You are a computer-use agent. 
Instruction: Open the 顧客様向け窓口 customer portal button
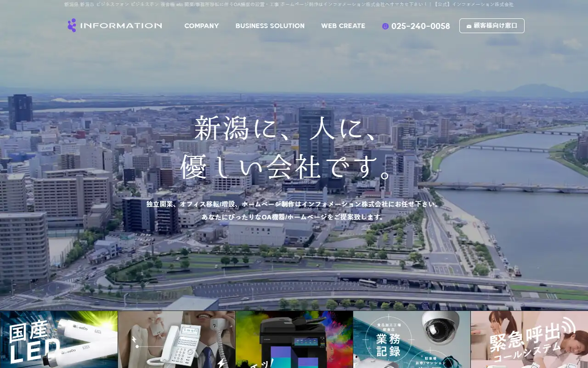click(492, 26)
